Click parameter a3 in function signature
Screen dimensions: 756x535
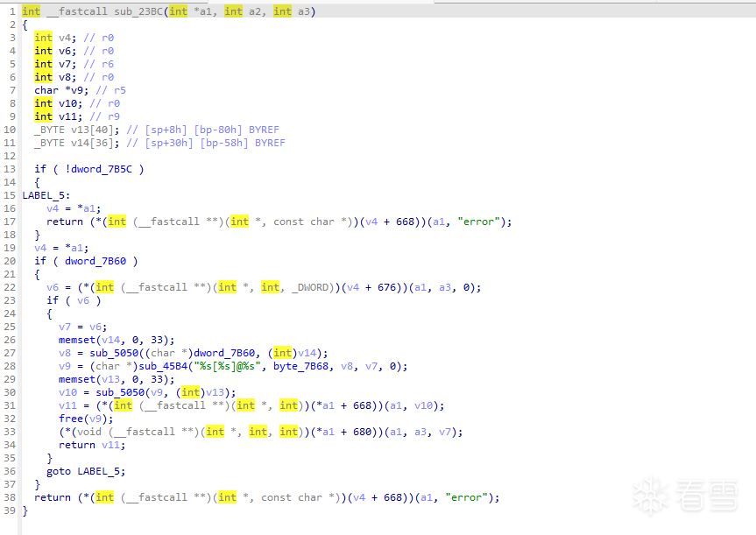tap(306, 11)
